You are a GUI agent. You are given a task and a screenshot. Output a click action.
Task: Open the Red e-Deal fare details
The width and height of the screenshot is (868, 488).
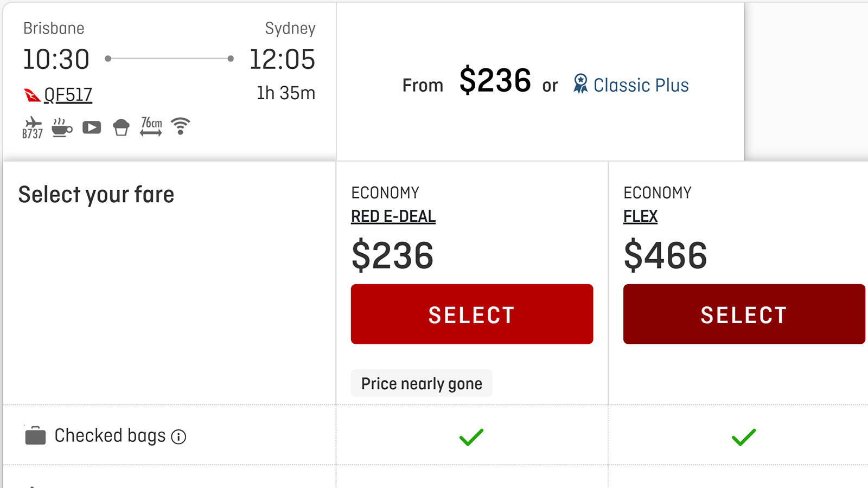393,216
